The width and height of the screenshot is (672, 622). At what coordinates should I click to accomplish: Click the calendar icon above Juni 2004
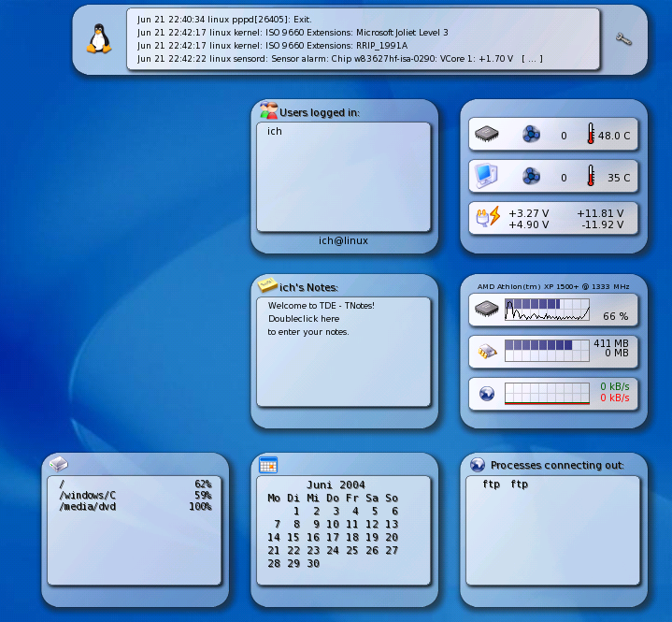pyautogui.click(x=268, y=465)
